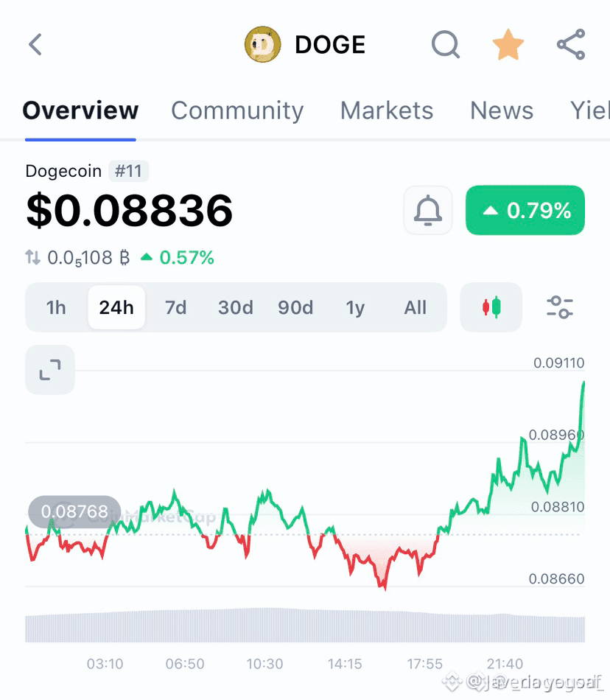Switch to the Markets tab
The image size is (610, 700).
(x=387, y=111)
